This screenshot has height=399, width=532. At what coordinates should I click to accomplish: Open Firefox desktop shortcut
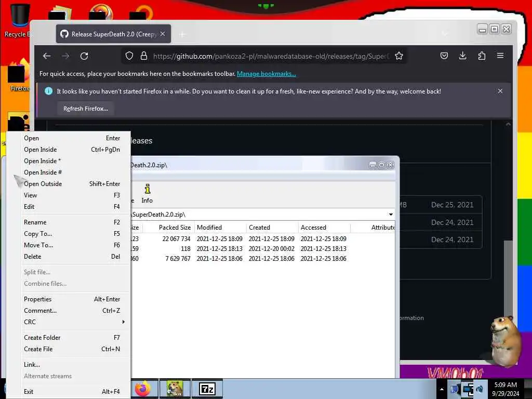19,75
